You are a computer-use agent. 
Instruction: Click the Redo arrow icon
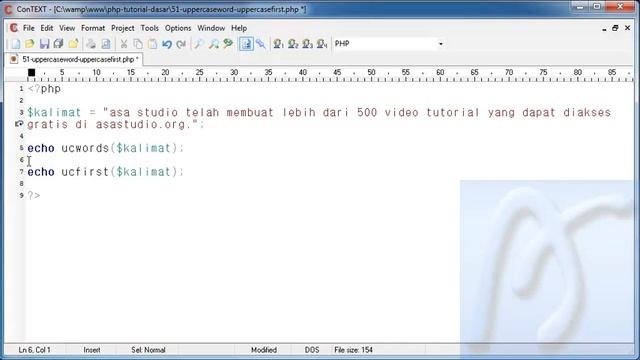point(181,44)
